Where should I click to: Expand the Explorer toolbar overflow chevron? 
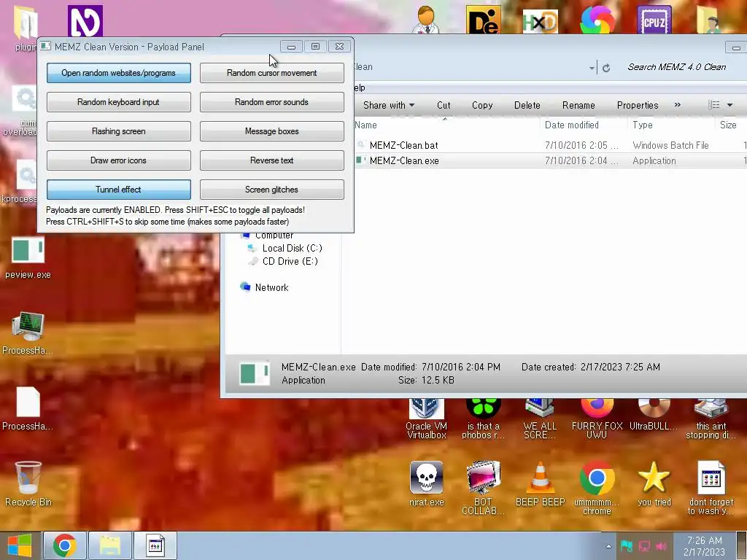pos(678,105)
